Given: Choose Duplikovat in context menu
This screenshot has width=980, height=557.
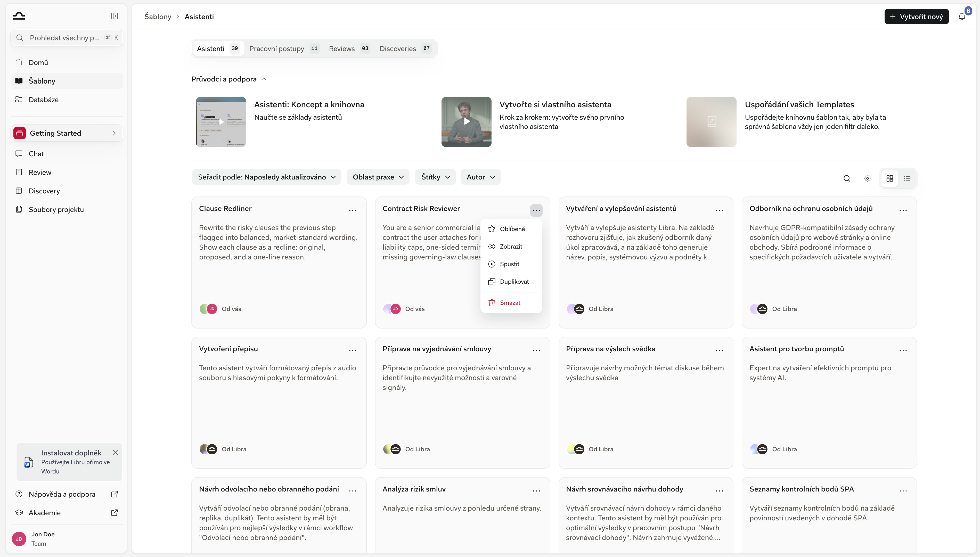Looking at the screenshot, I should click(x=511, y=282).
